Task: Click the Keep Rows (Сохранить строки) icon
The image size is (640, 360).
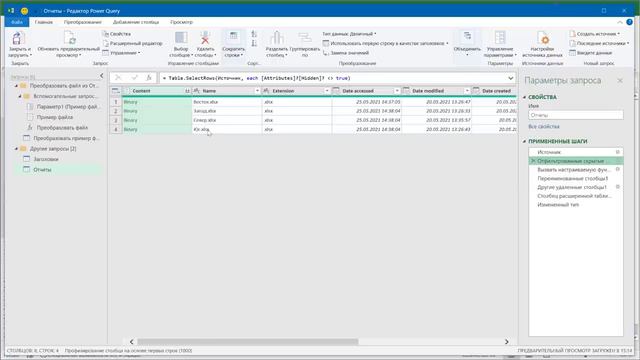Action: point(233,37)
